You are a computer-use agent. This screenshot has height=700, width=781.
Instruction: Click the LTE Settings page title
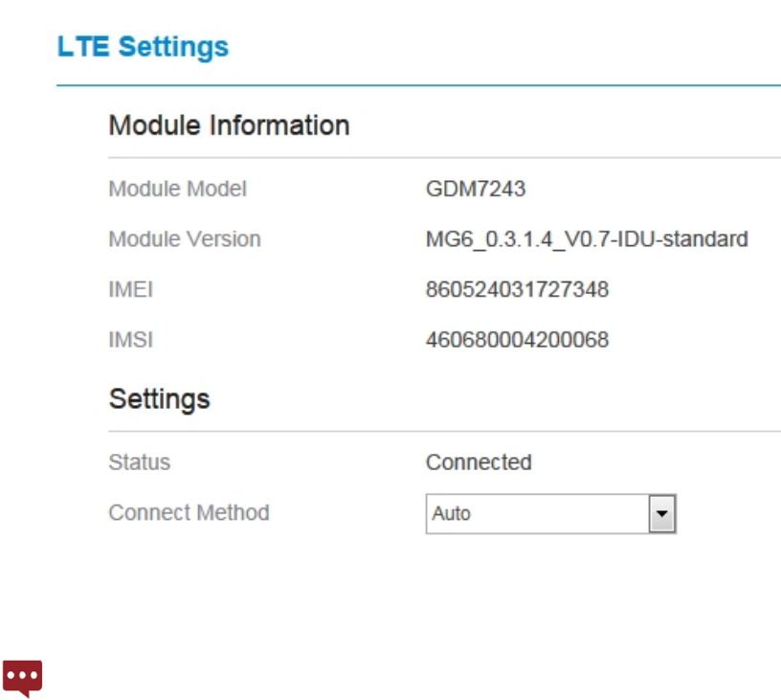click(143, 47)
